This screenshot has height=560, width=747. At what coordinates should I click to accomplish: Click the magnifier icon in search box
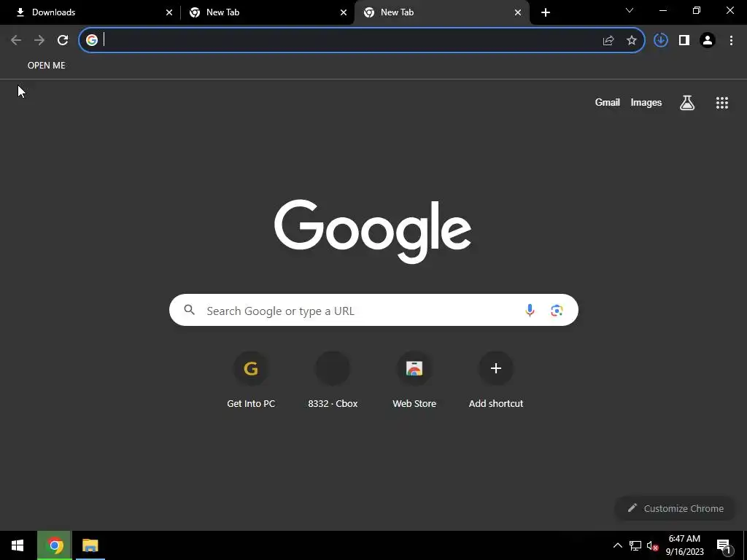189,310
